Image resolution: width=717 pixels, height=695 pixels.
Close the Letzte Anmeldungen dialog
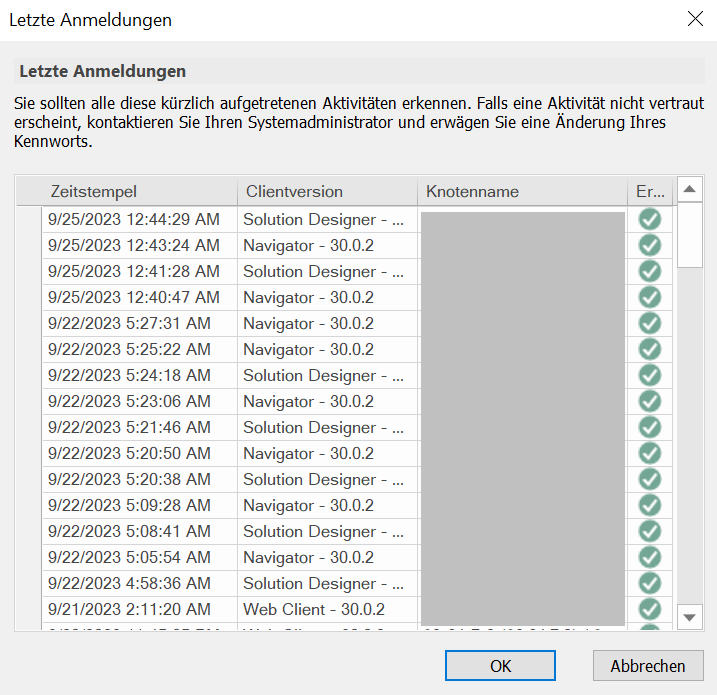point(695,19)
